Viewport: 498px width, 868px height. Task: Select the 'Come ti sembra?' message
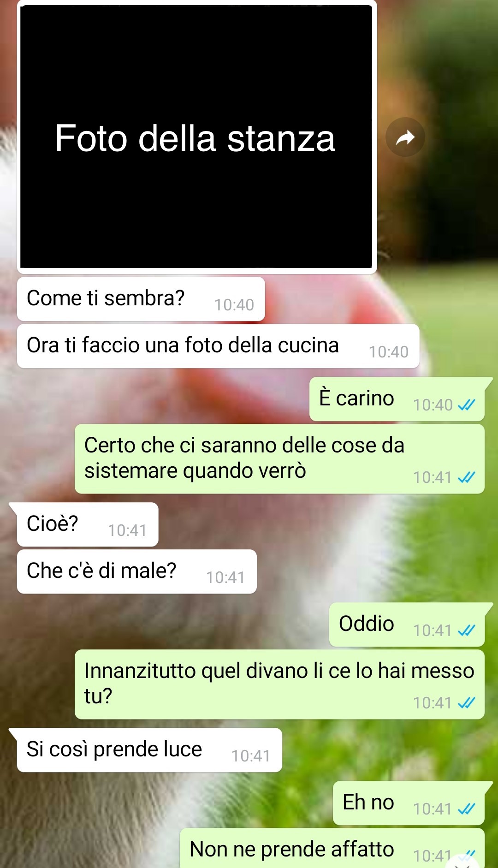pyautogui.click(x=141, y=299)
